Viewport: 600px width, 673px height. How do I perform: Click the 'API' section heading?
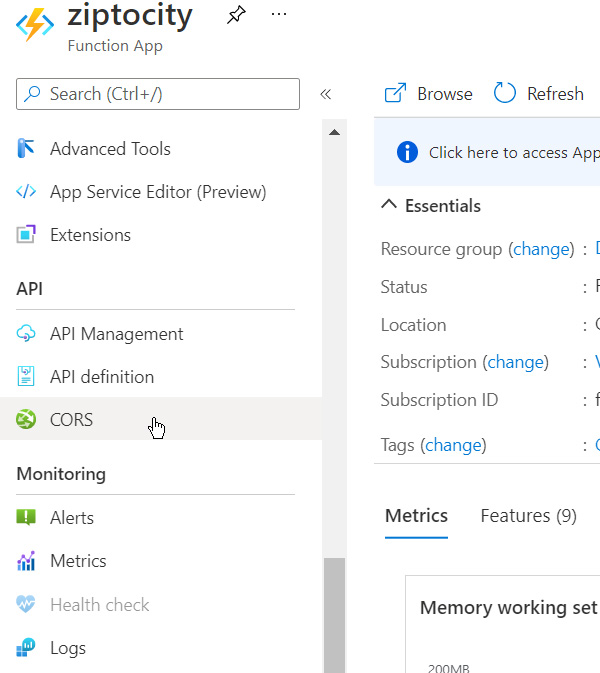[29, 289]
